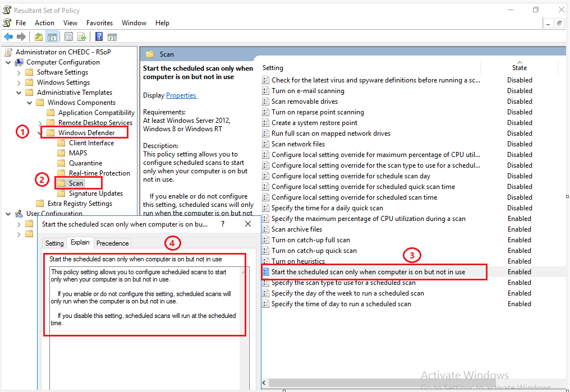Open the View menu

tap(70, 23)
